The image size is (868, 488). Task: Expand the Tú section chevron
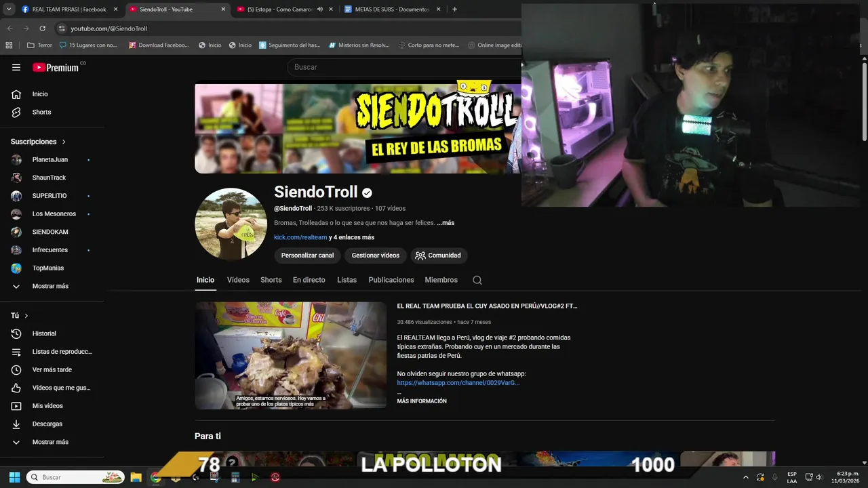click(26, 316)
